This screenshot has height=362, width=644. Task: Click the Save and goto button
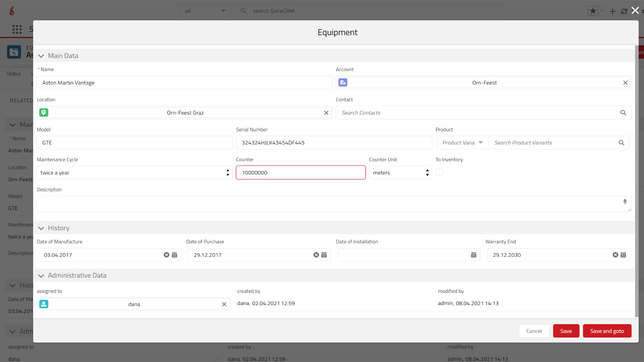click(607, 331)
